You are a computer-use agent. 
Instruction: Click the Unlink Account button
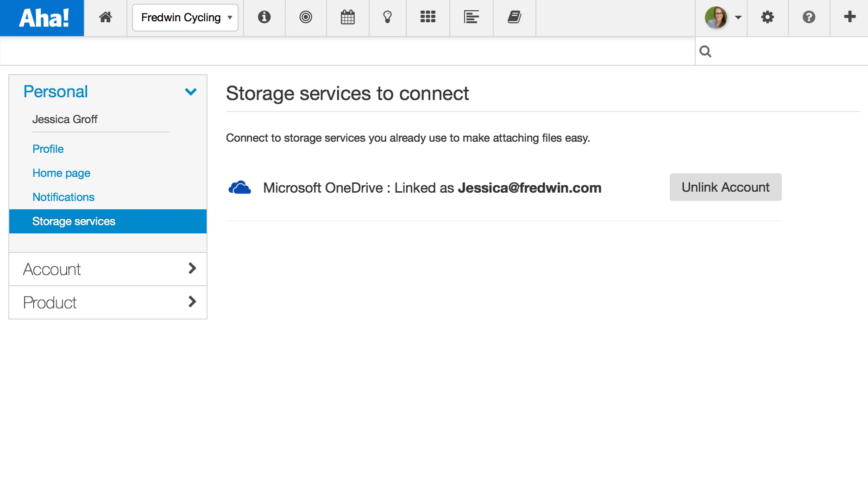coord(725,187)
